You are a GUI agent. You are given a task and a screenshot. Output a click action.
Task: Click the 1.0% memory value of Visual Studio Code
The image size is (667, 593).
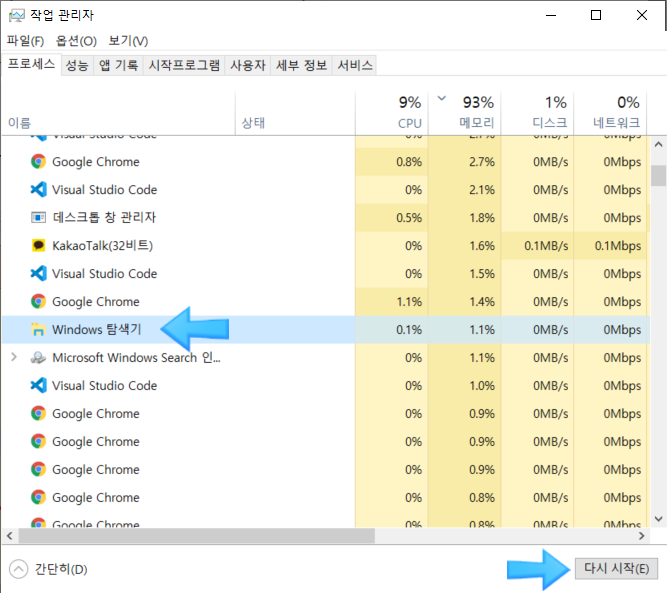point(482,385)
